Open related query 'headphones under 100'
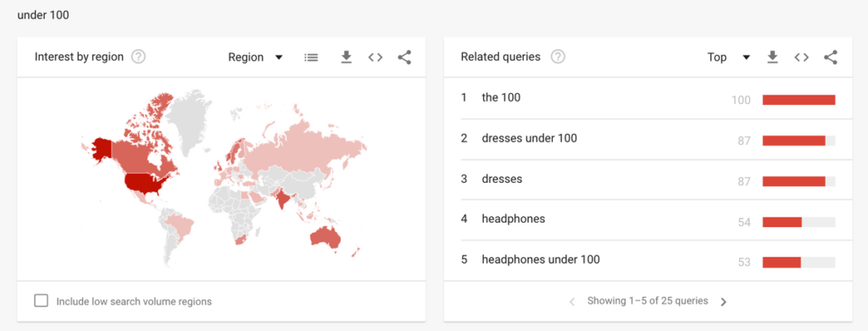The image size is (868, 331). pyautogui.click(x=541, y=259)
